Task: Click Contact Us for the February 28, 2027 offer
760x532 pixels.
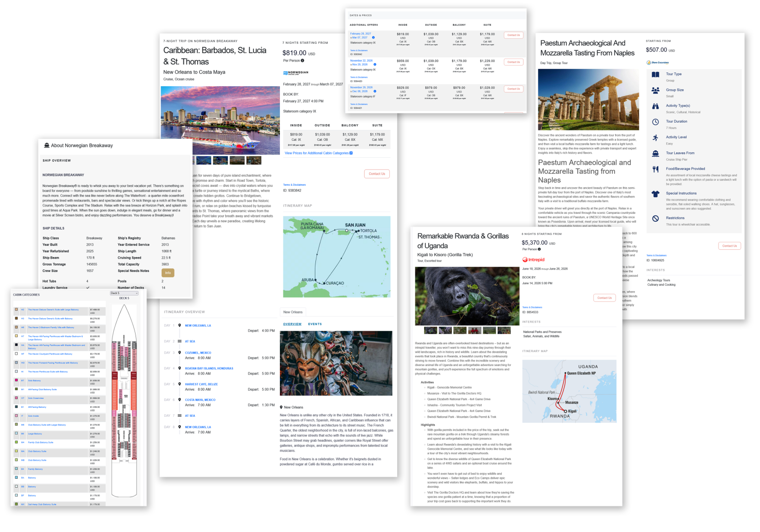Action: [x=514, y=35]
